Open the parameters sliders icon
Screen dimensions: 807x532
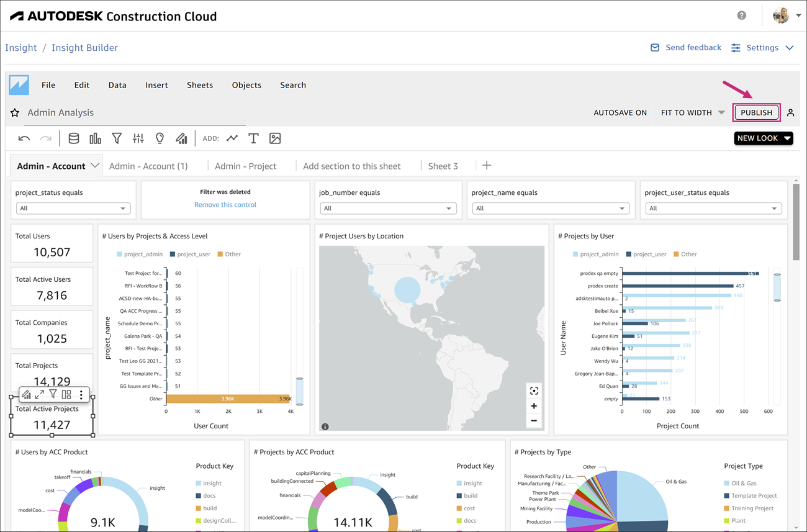138,138
